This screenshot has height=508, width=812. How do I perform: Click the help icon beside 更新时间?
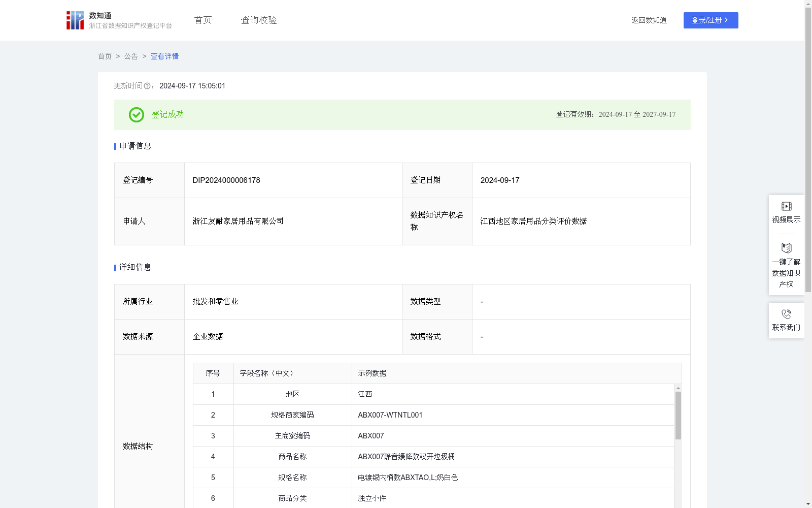tap(147, 86)
